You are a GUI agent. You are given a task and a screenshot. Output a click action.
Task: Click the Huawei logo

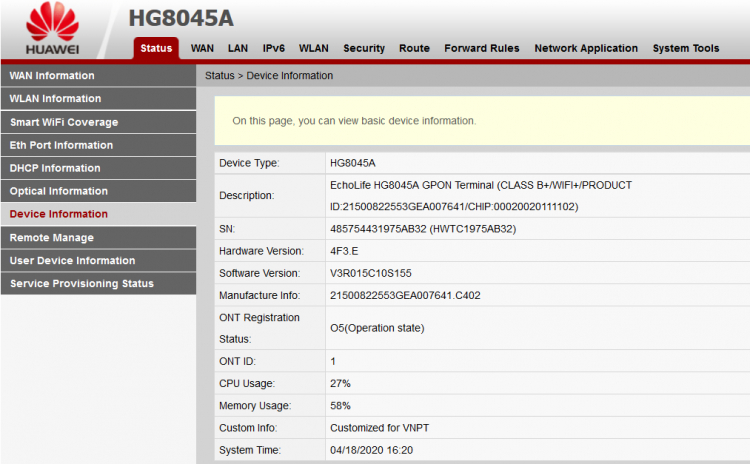click(x=53, y=28)
